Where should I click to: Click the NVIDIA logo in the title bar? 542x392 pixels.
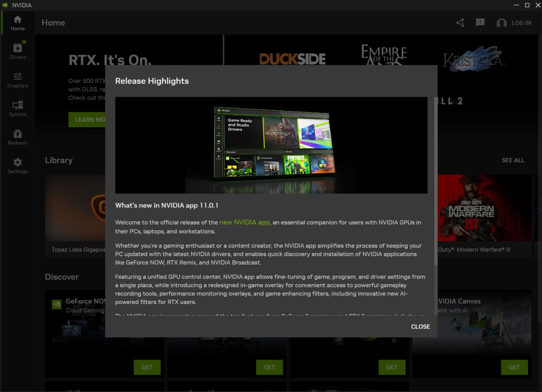[5, 5]
